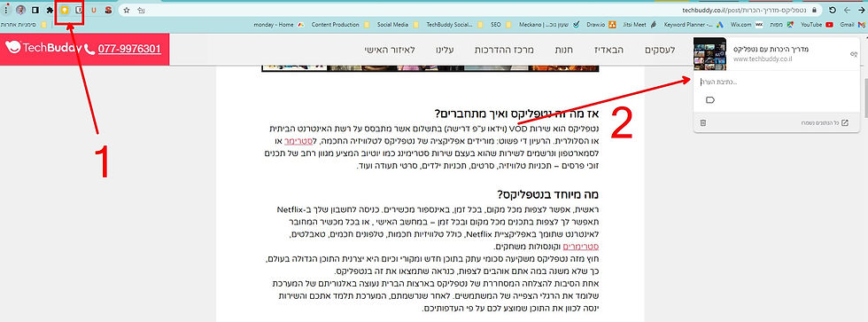
Task: Open the לעסקים site menu item
Action: (660, 50)
